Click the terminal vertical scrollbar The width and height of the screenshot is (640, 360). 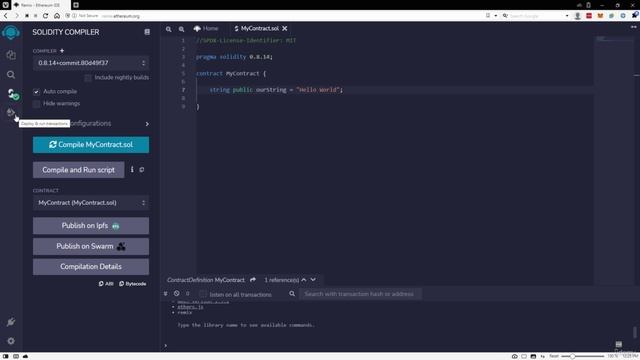click(635, 332)
